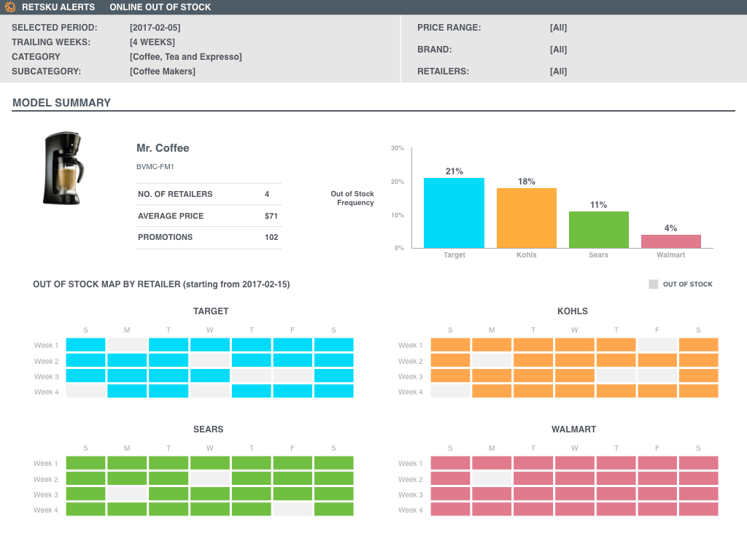Click the WALMART map heading

coord(573,429)
